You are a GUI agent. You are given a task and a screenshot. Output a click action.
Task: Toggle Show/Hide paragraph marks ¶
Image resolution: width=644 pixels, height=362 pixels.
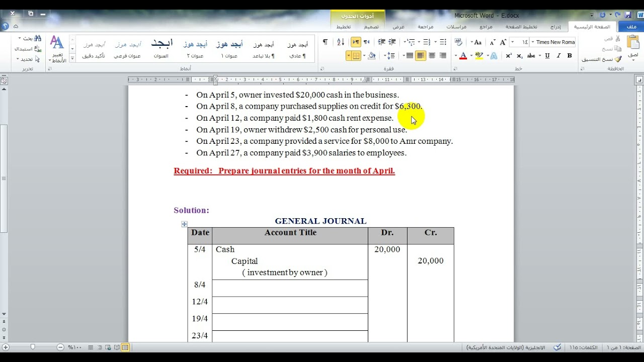click(x=325, y=42)
